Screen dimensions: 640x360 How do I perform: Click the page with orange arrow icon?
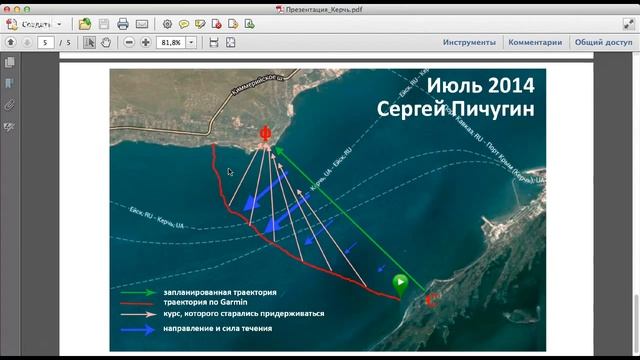click(233, 24)
